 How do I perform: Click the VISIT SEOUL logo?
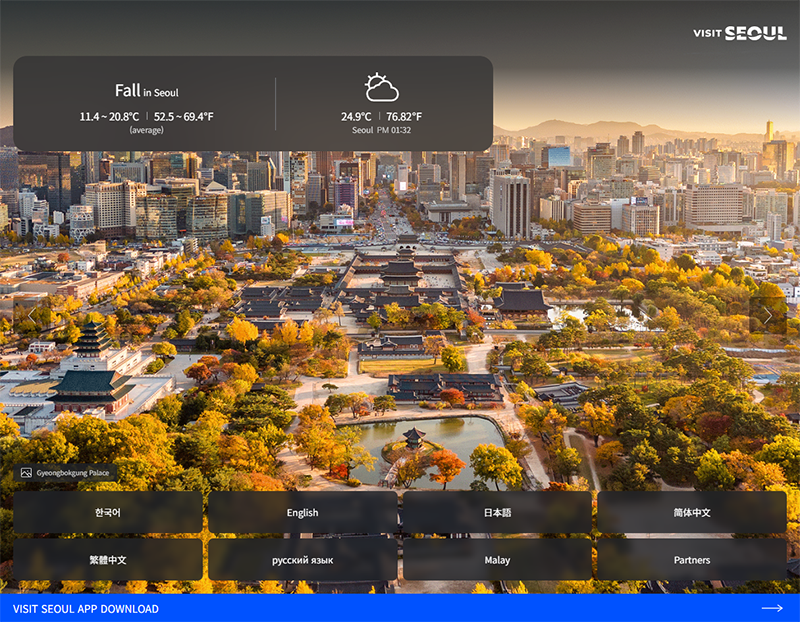point(739,33)
